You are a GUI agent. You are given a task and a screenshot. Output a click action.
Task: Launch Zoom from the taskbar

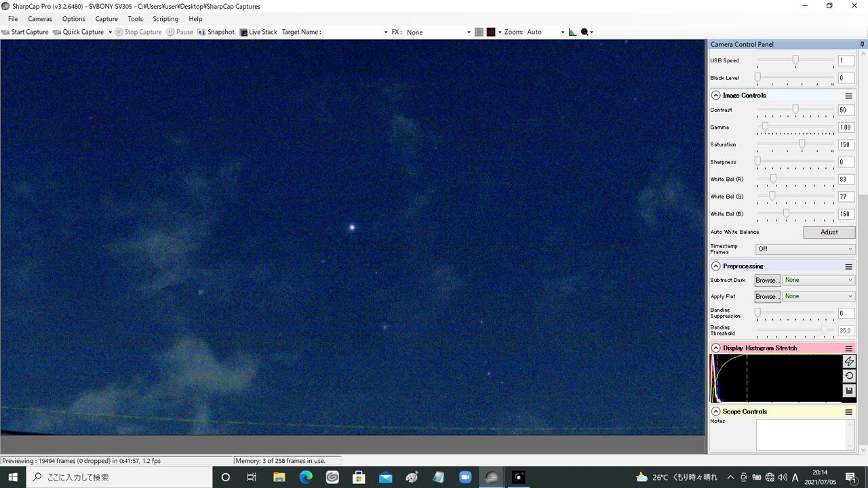tap(465, 477)
